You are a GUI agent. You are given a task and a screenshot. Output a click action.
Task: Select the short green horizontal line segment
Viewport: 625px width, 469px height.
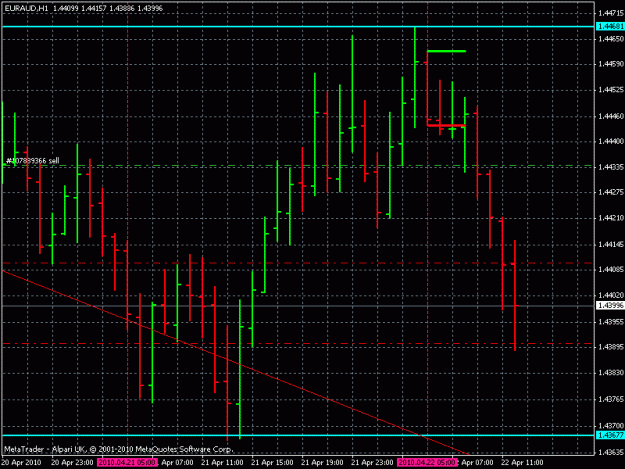446,51
